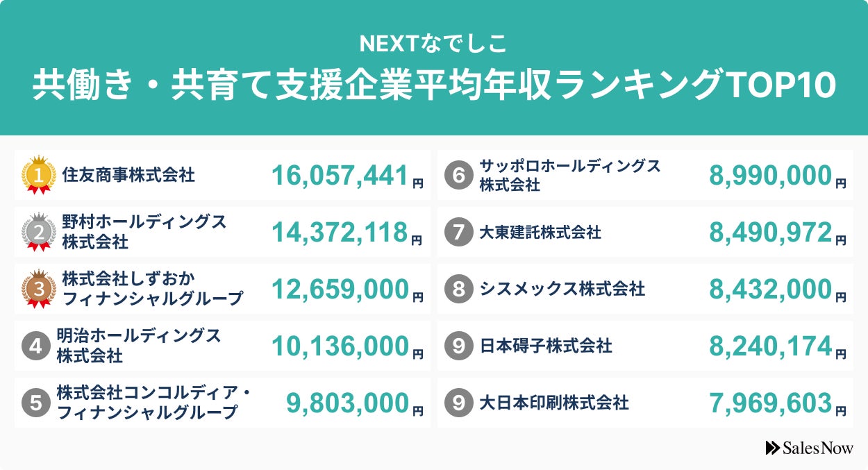Click the gray rank 4 badge

click(x=36, y=346)
